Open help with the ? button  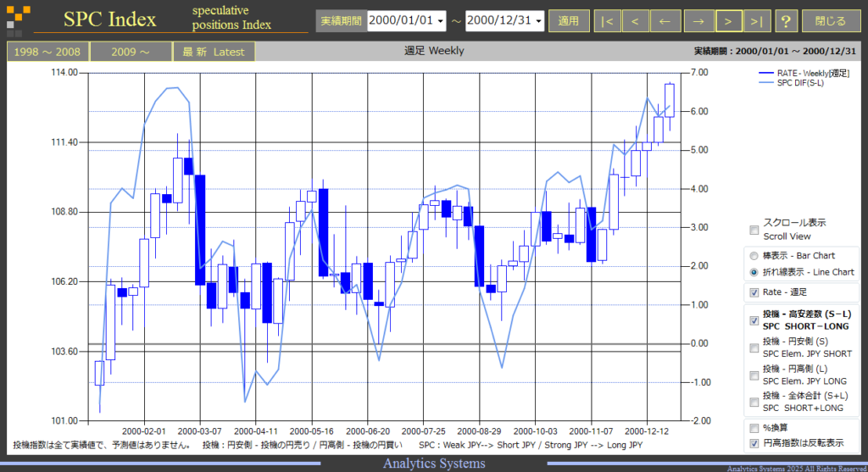click(786, 21)
